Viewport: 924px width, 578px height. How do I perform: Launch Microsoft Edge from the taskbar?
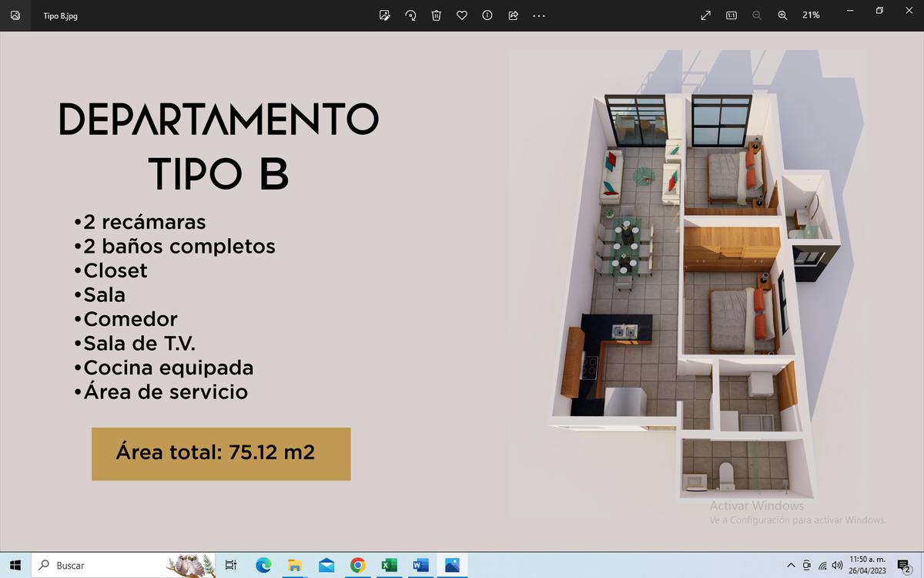tap(263, 565)
